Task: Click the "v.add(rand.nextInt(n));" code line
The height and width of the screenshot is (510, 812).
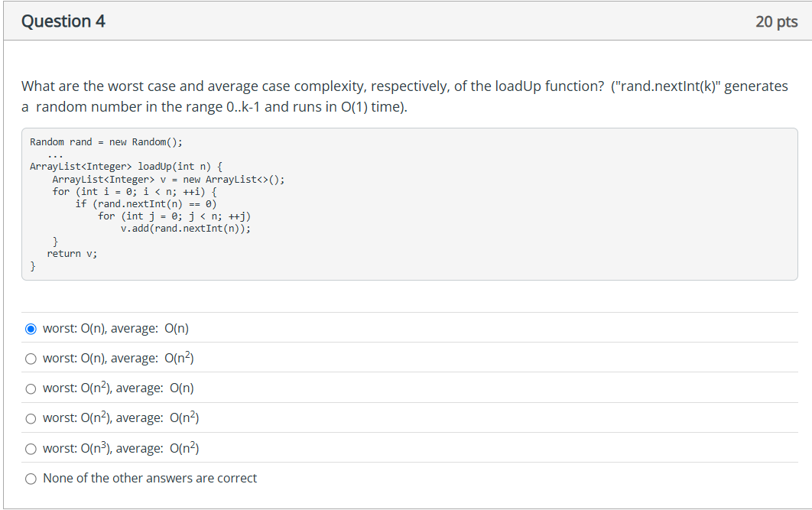Action: 185,228
